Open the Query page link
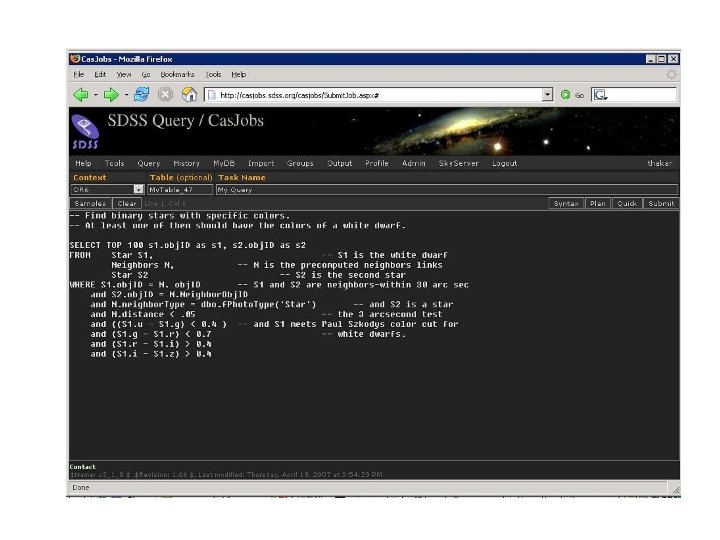This screenshot has height=540, width=720. 149,163
